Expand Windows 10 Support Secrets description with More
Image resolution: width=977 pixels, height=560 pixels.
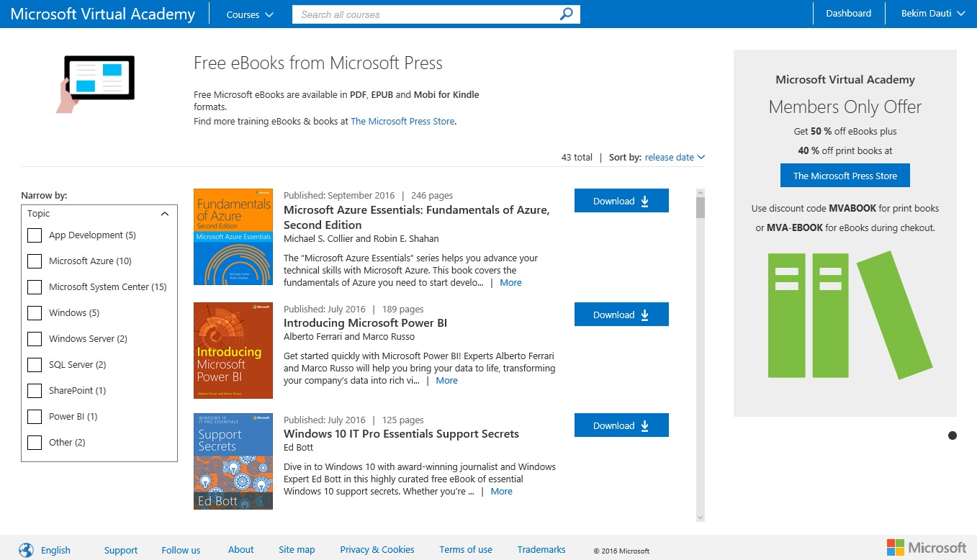(501, 492)
